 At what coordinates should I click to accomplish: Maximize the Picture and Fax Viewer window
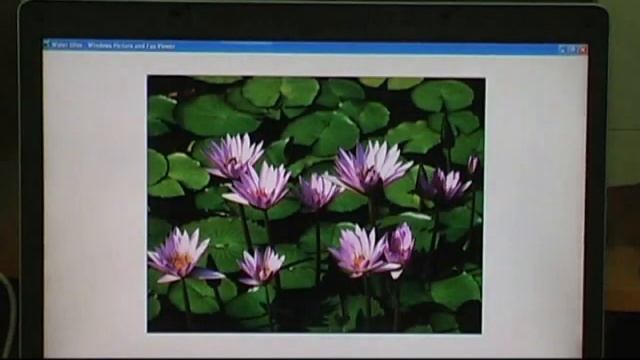(573, 49)
